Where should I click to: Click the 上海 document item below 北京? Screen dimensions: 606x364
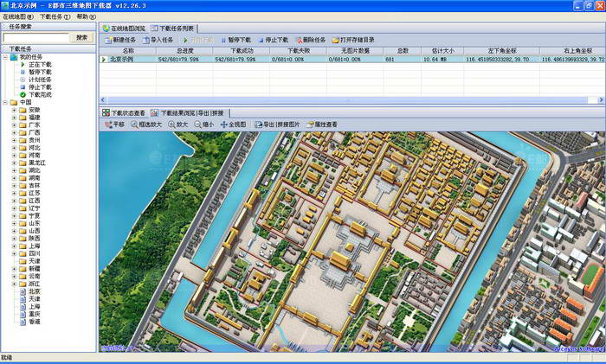coord(30,306)
